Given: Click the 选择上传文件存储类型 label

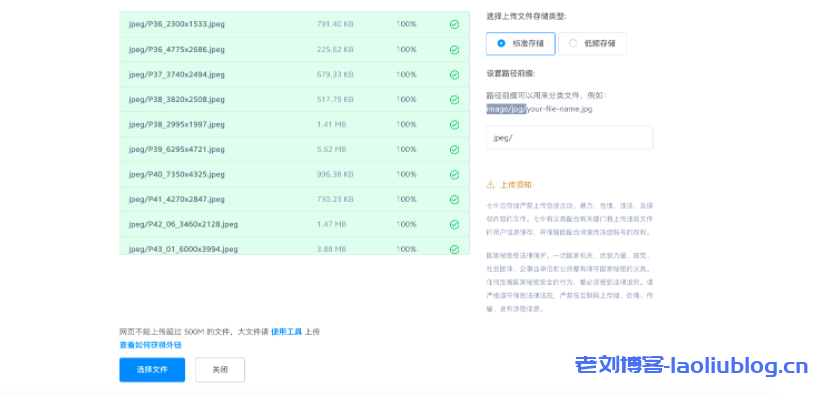Looking at the screenshot, I should [526, 16].
